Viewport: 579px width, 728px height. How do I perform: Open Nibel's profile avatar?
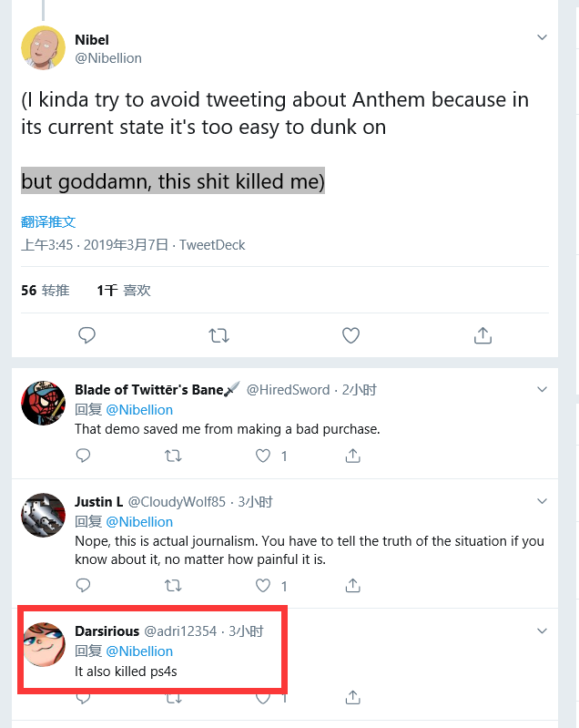click(43, 48)
